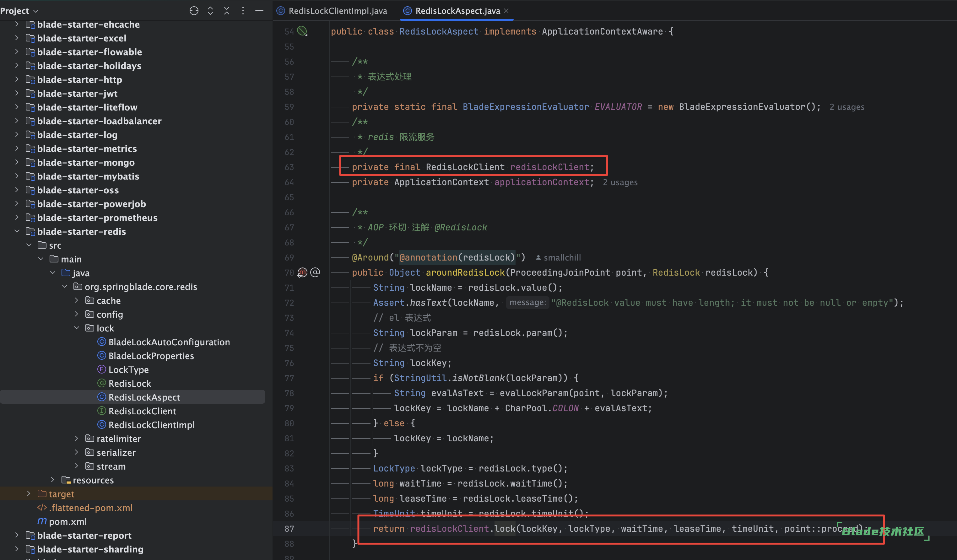Select the blade-starter-jwt module
The height and width of the screenshot is (560, 957).
pyautogui.click(x=77, y=94)
